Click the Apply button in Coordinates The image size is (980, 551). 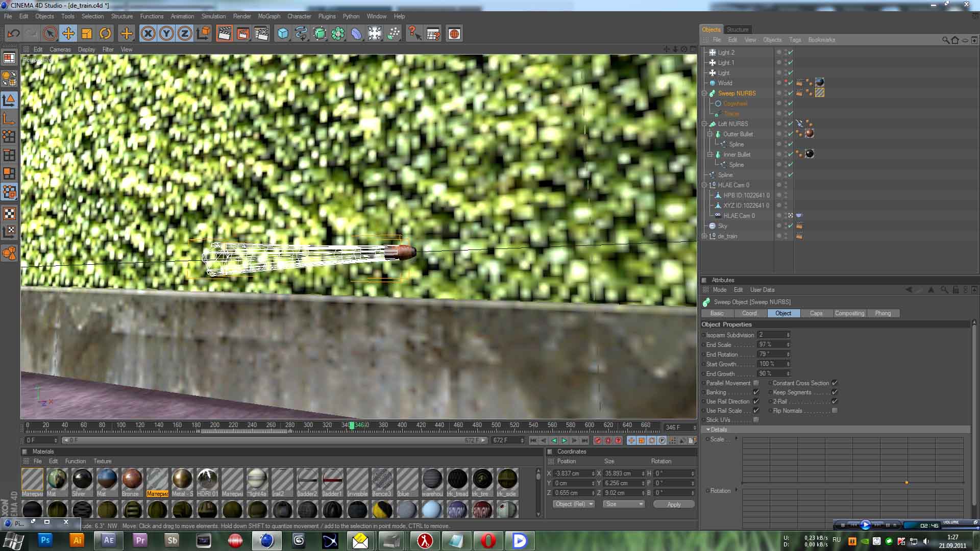673,504
